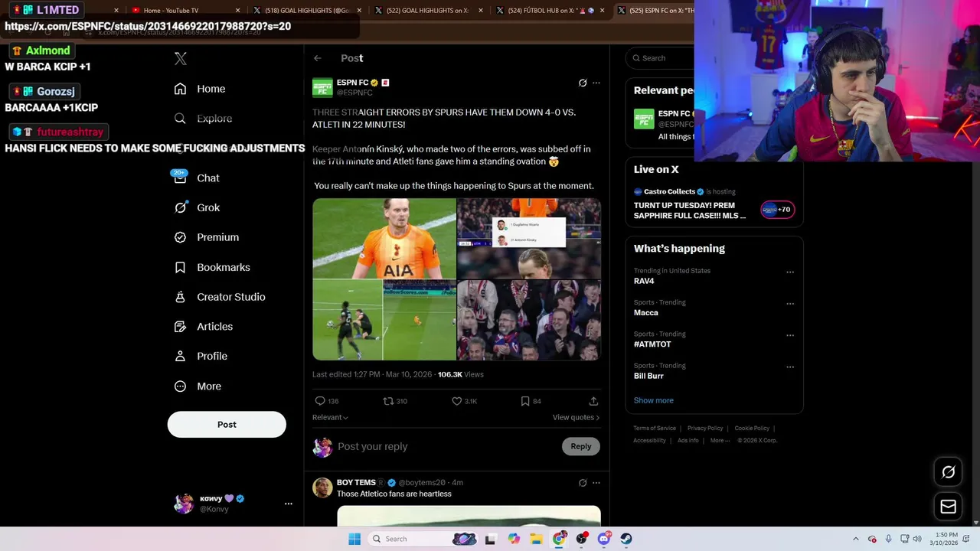This screenshot has width=980, height=551.
Task: Open Steam from the taskbar
Action: tap(626, 539)
